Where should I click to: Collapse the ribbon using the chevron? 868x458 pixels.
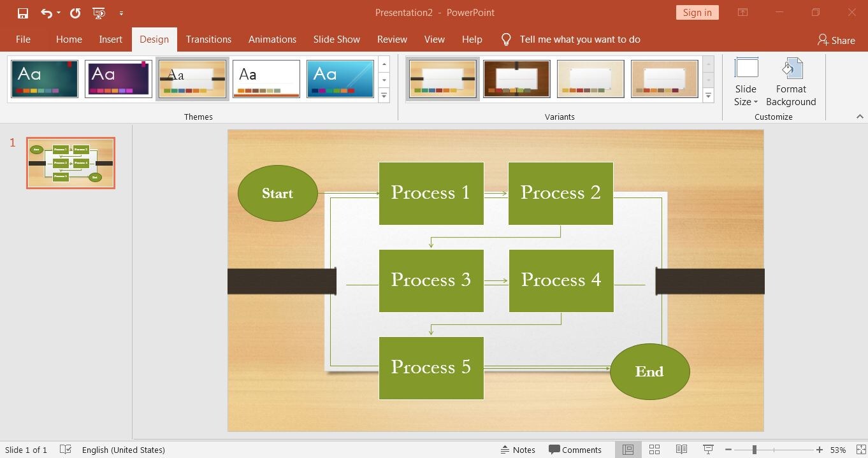[x=860, y=117]
